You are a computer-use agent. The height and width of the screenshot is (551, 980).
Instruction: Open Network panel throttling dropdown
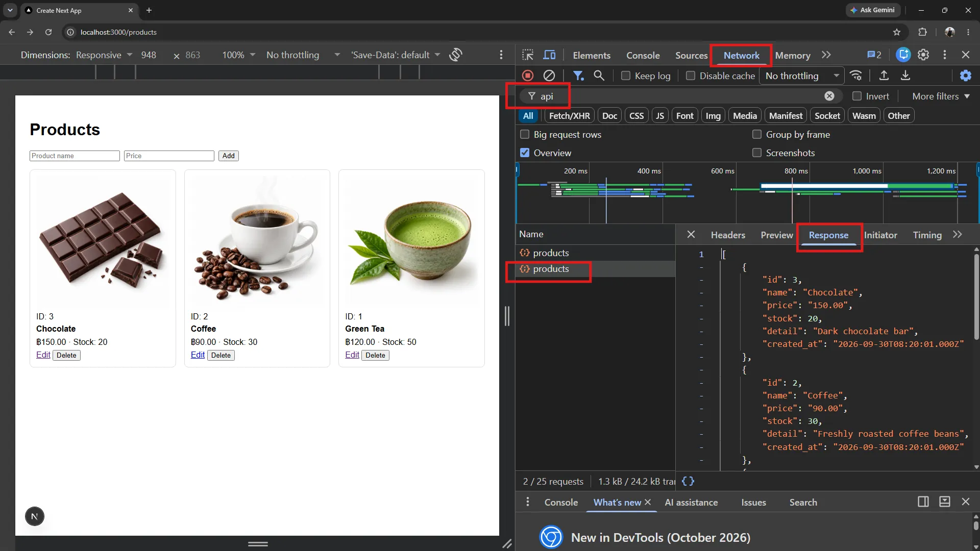[x=802, y=76]
